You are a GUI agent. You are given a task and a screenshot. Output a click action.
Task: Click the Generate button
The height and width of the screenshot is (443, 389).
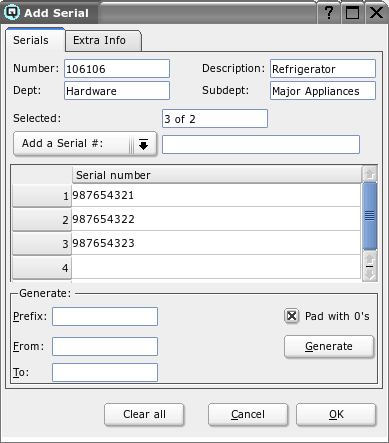329,347
